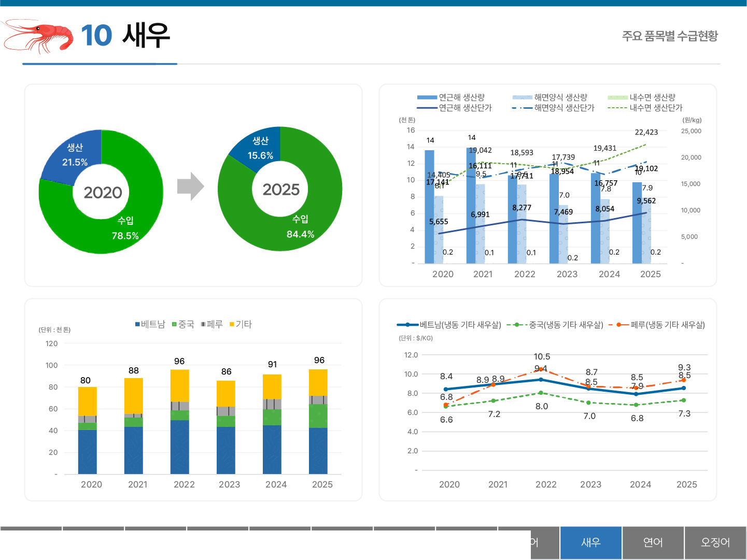Click the 기타 yellow legend swatch
This screenshot has height=560, width=747.
tap(232, 324)
